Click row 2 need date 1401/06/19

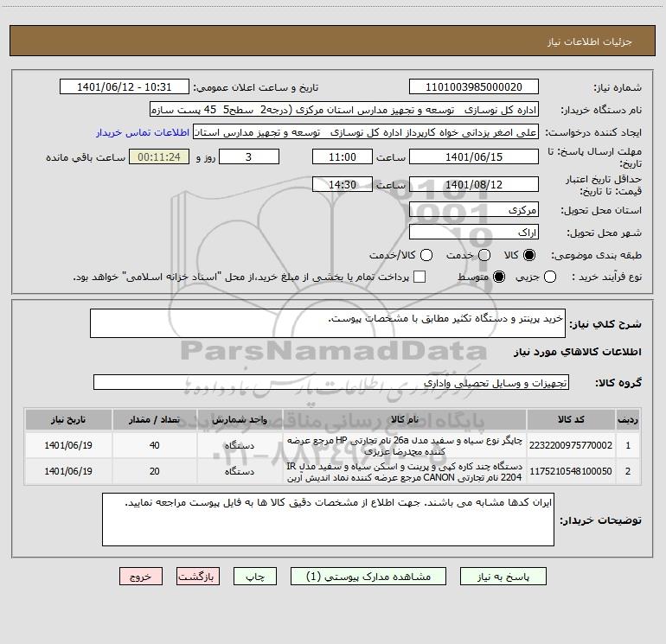68,471
